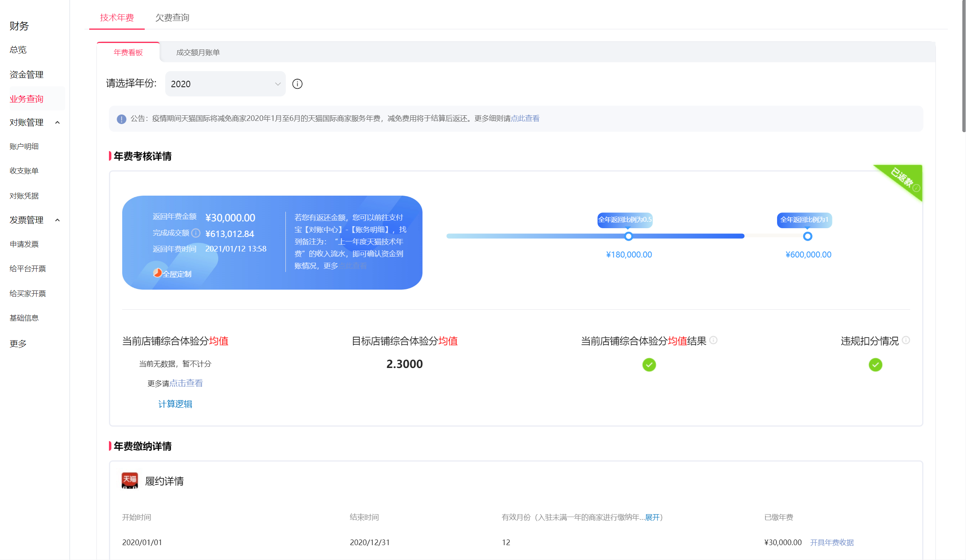Click the ¥180,000.00 progress marker

628,236
